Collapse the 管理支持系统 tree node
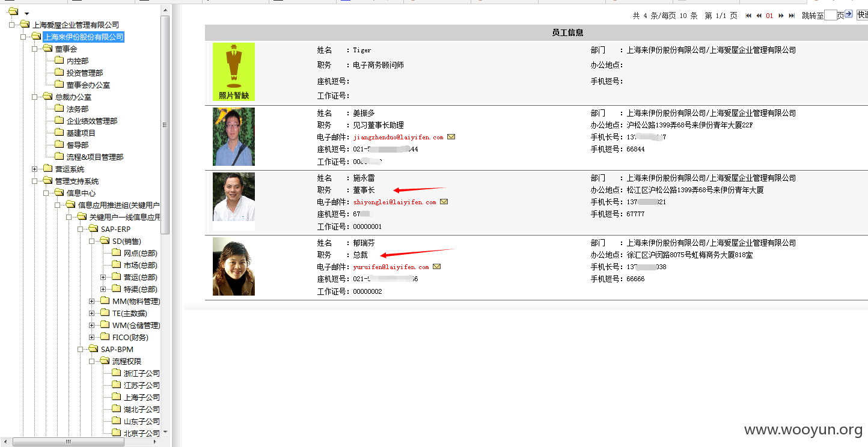This screenshot has height=447, width=868. click(34, 181)
